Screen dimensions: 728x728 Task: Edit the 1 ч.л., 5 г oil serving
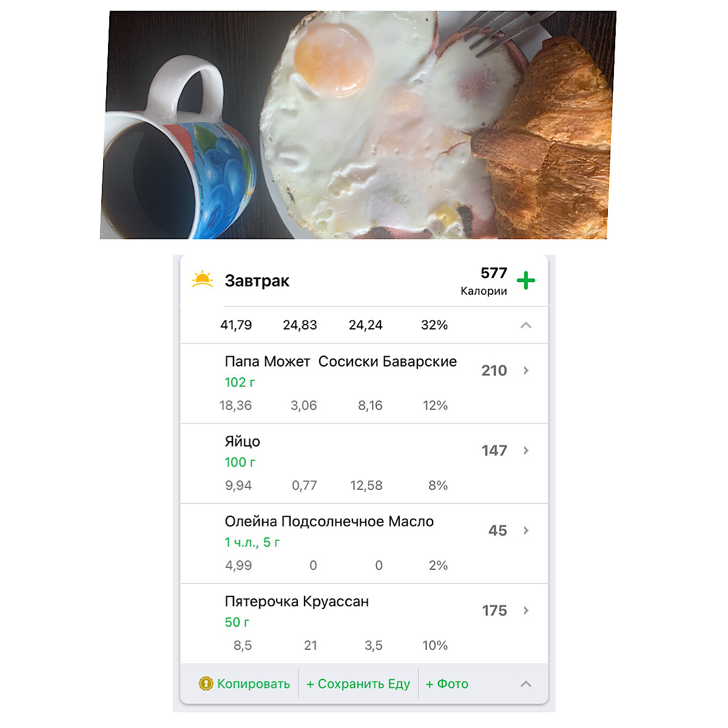coord(252,542)
